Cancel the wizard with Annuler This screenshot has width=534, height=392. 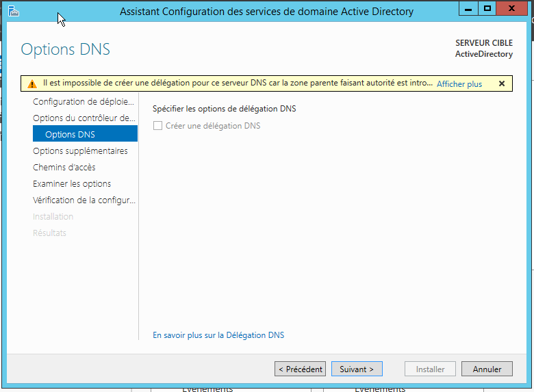click(x=487, y=369)
